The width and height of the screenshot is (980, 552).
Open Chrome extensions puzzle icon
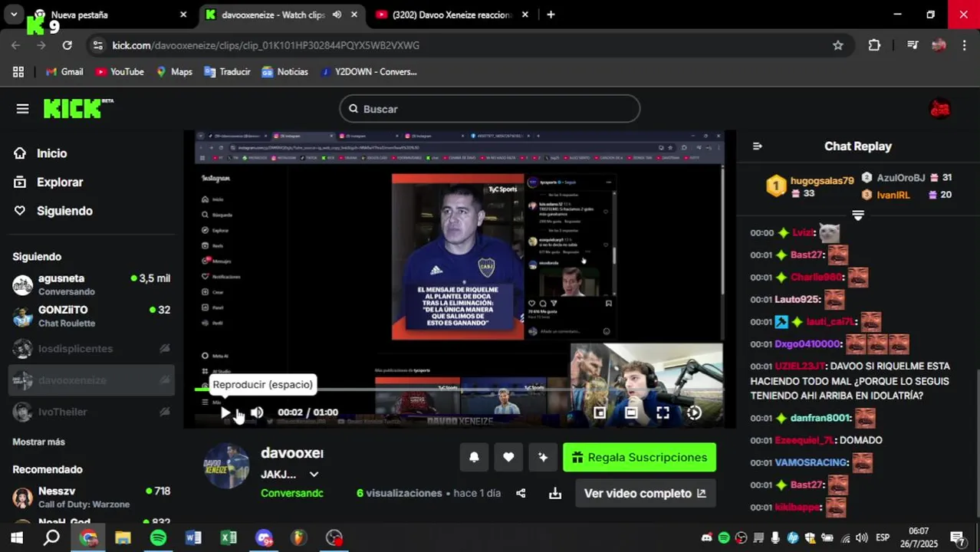pyautogui.click(x=874, y=45)
